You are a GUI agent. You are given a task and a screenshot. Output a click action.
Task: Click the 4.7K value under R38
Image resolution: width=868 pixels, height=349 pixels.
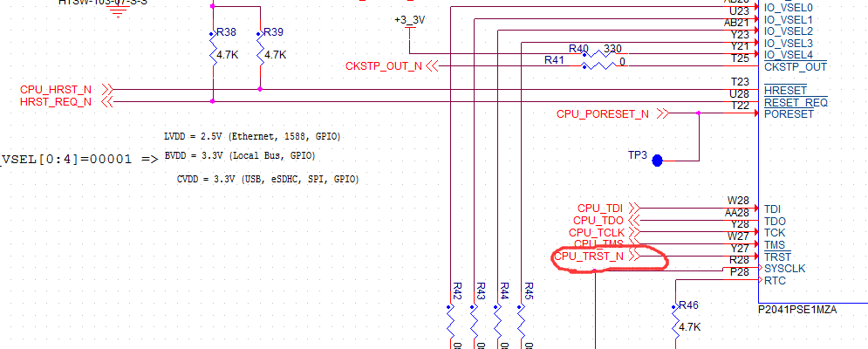pos(229,55)
